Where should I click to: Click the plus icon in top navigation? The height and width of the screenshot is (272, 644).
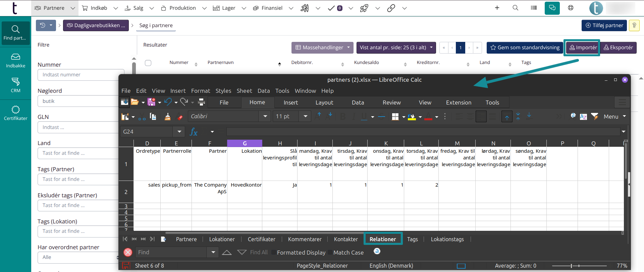[497, 8]
